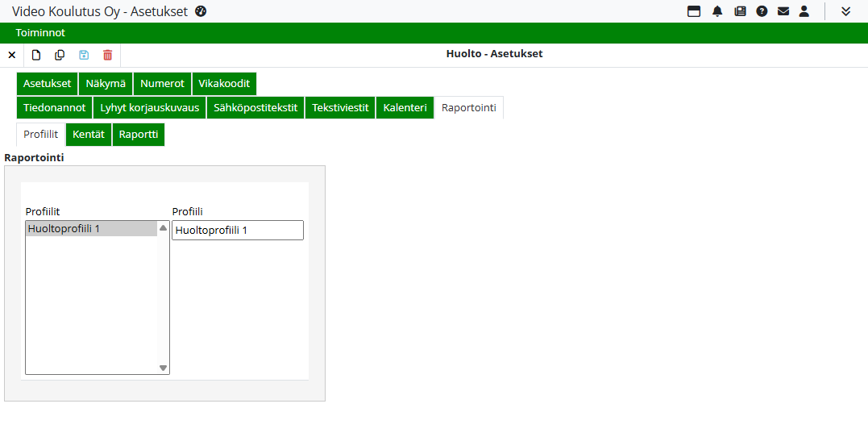Click the dashboard gauge icon beside title
The width and height of the screenshot is (868, 437).
point(201,11)
